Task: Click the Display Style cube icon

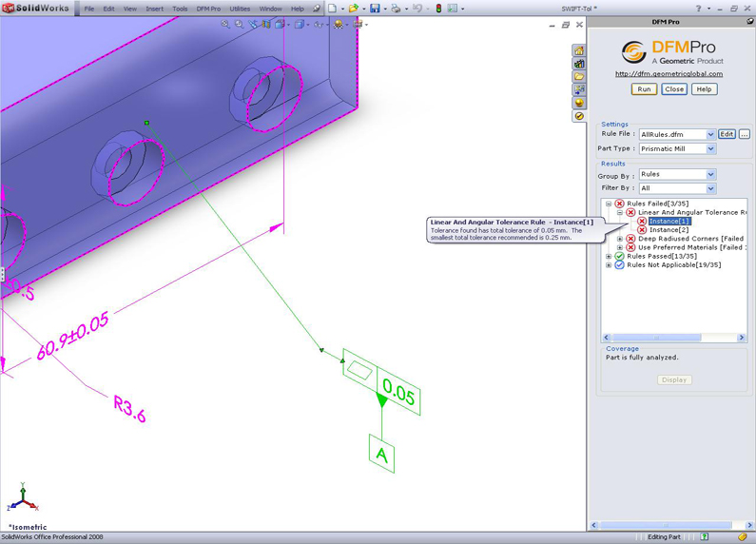Action: pyautogui.click(x=299, y=24)
